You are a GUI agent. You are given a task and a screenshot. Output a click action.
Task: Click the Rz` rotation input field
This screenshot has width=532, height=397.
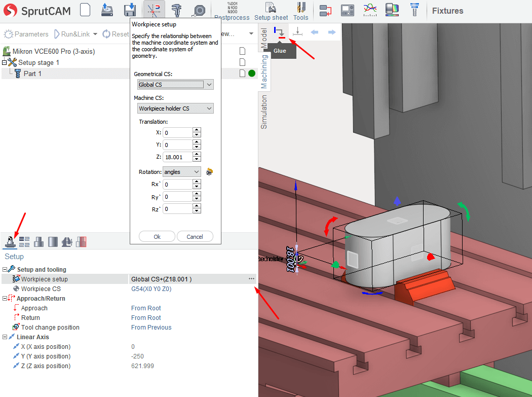pyautogui.click(x=177, y=209)
